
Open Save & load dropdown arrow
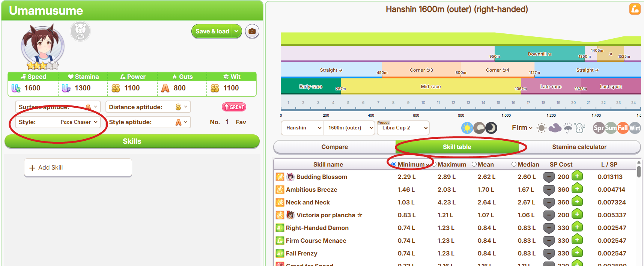pos(236,32)
